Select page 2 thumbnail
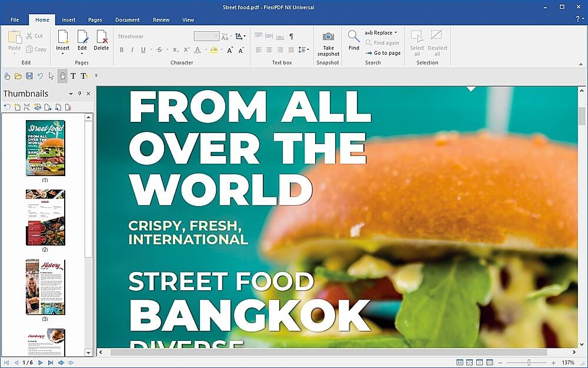 (x=45, y=217)
